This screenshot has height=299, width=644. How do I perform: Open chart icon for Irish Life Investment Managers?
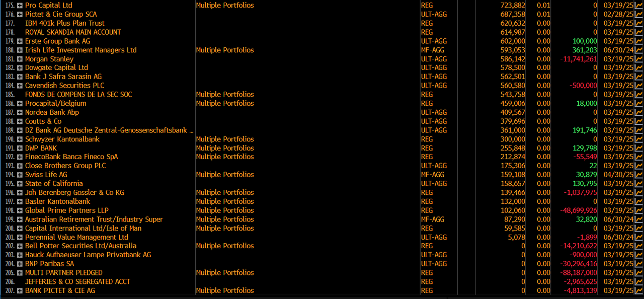pyautogui.click(x=639, y=50)
